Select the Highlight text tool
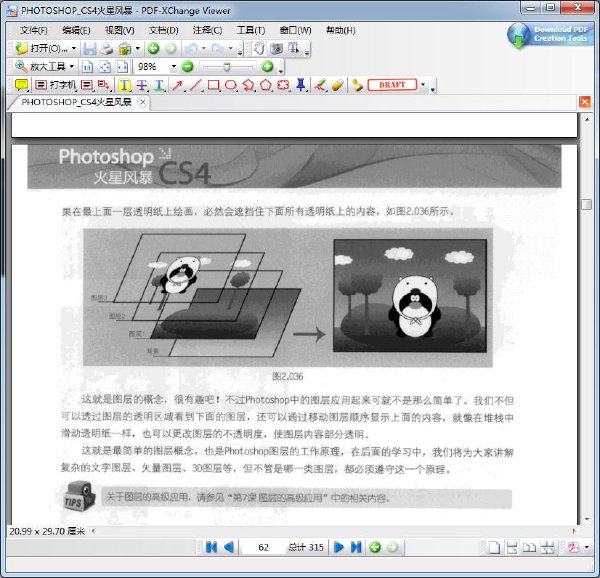This screenshot has width=600, height=578. [124, 85]
